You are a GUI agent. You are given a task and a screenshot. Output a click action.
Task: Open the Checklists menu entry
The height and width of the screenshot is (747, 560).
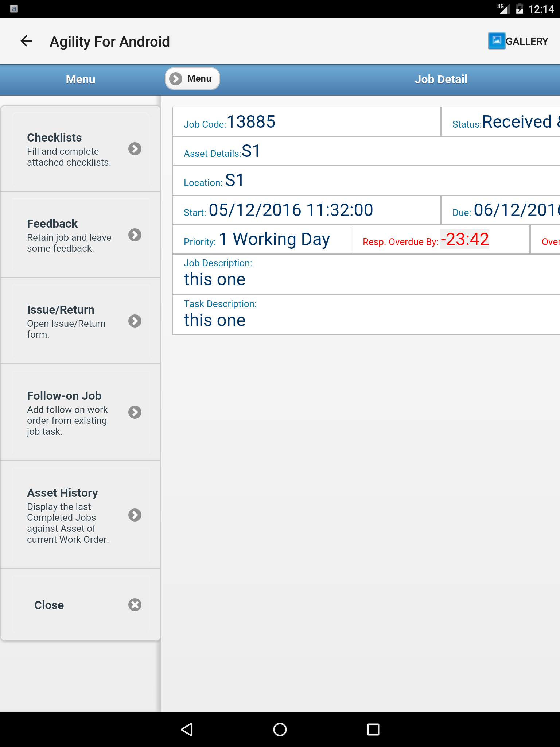pyautogui.click(x=69, y=149)
